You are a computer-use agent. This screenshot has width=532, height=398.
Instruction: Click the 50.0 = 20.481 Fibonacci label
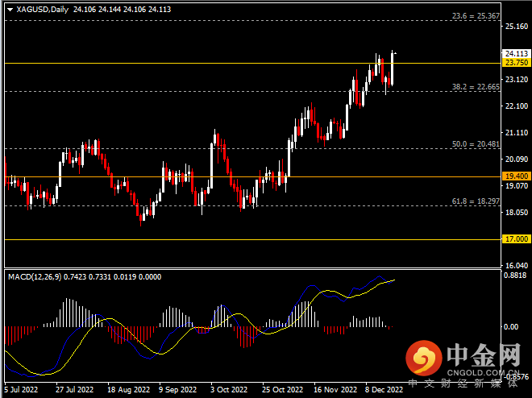coord(475,143)
